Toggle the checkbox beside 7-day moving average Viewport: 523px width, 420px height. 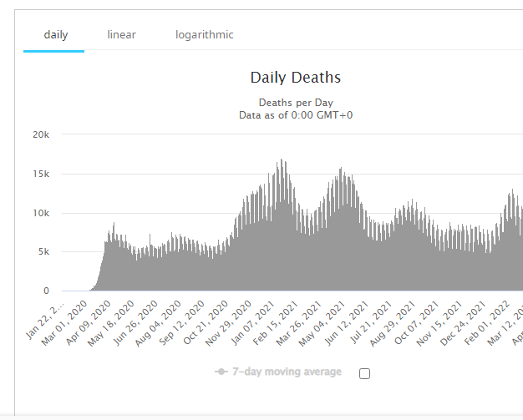(x=364, y=373)
